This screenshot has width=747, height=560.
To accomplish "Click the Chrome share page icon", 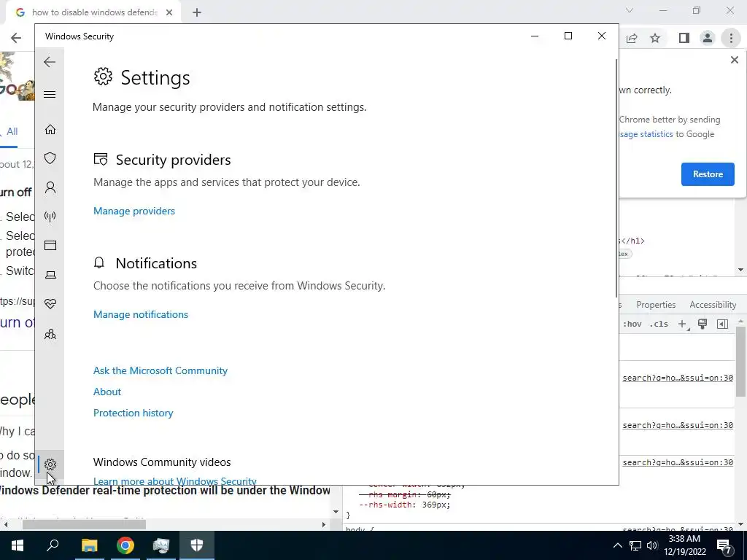I will click(632, 38).
